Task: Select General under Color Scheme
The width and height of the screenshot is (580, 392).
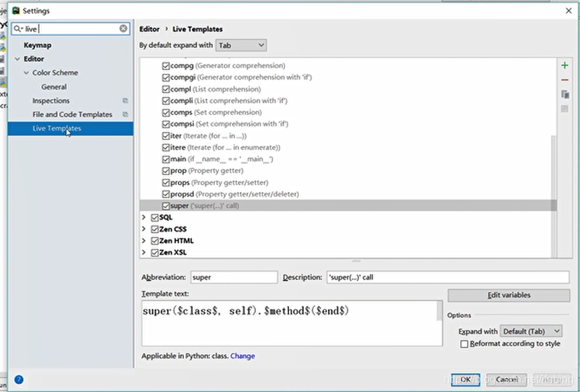Action: 54,87
